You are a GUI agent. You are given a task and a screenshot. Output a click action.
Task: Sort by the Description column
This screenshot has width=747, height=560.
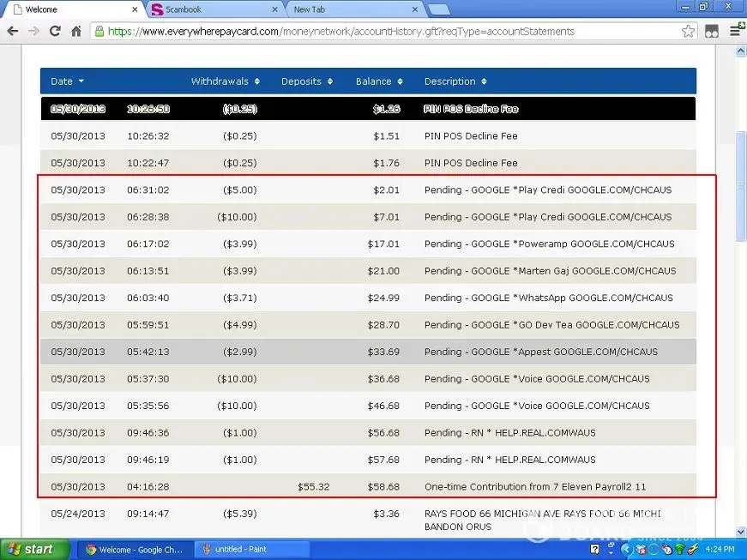[x=455, y=81]
